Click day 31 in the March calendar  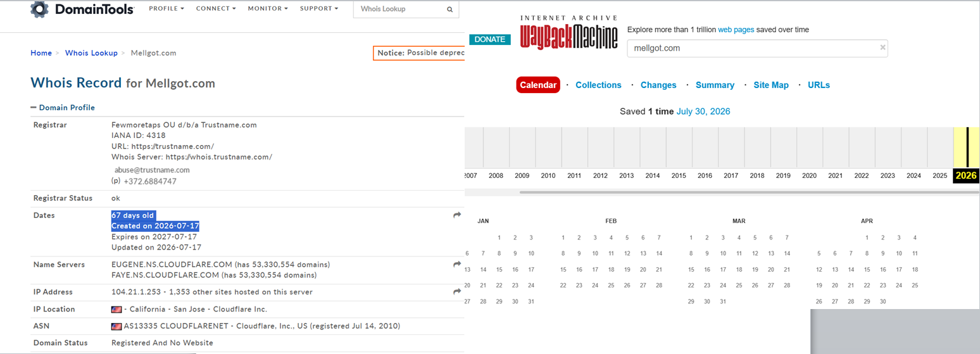pos(722,301)
